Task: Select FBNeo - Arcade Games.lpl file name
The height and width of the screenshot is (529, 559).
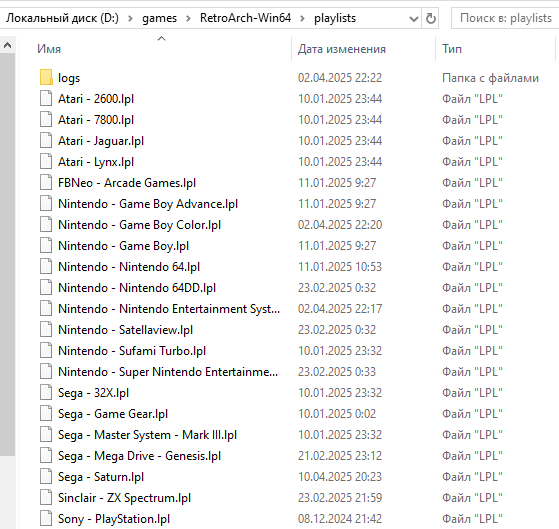Action: pos(127,183)
